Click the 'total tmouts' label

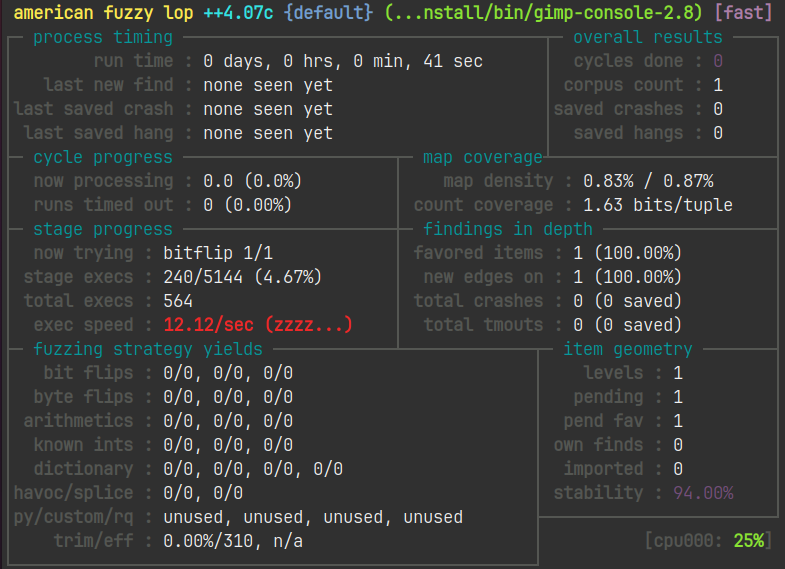tap(484, 325)
